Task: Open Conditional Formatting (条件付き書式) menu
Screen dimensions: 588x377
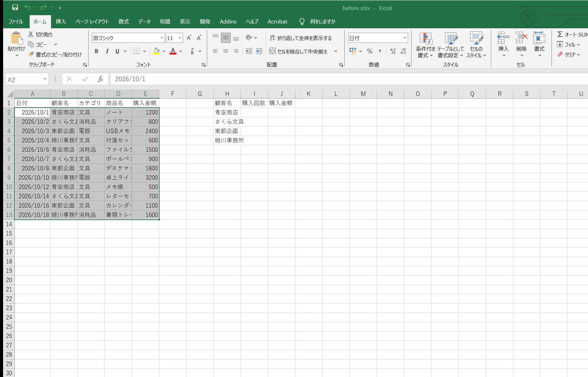Action: [x=426, y=45]
